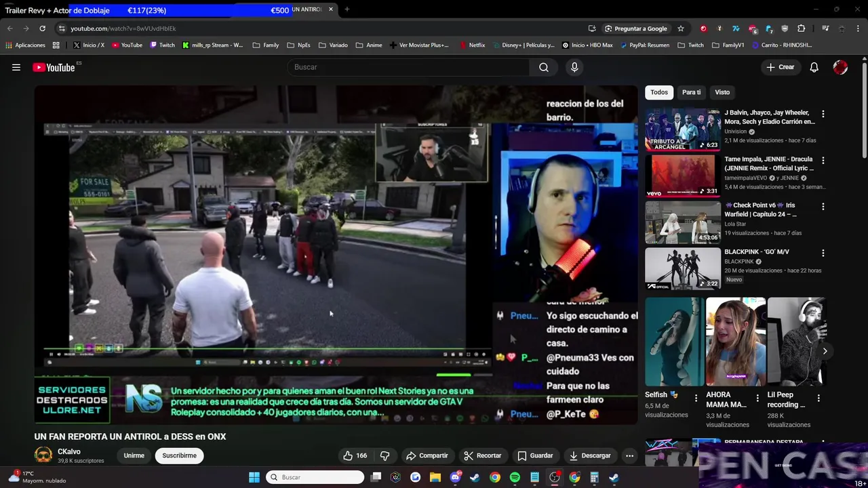Screen dimensions: 868x488
Task: Open OBS Studio from the taskbar
Action: point(555,477)
